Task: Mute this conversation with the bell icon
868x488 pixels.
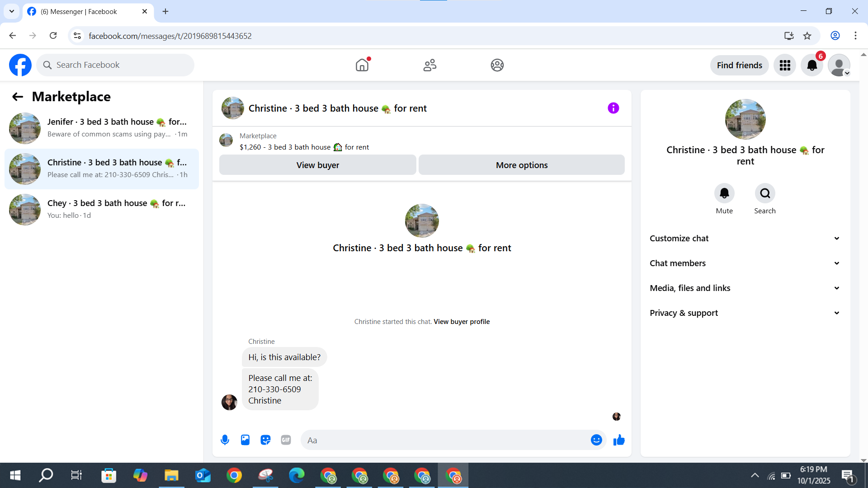Action: 724,193
